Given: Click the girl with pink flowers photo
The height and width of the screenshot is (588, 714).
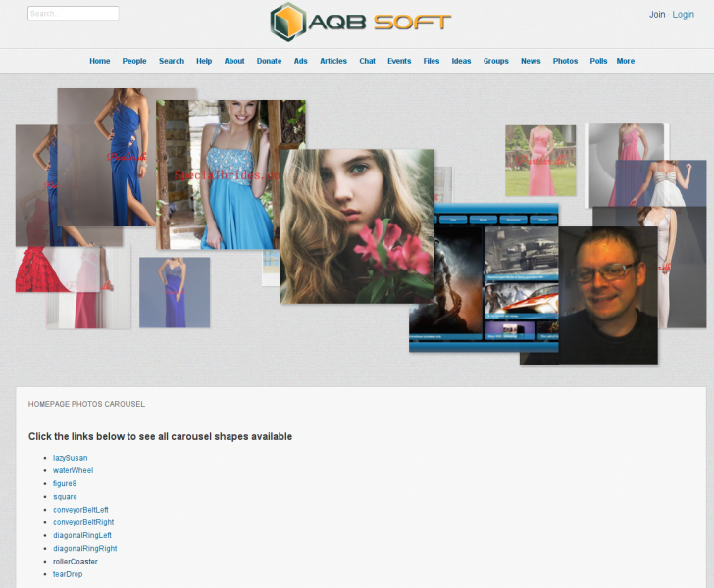Looking at the screenshot, I should pos(356,225).
